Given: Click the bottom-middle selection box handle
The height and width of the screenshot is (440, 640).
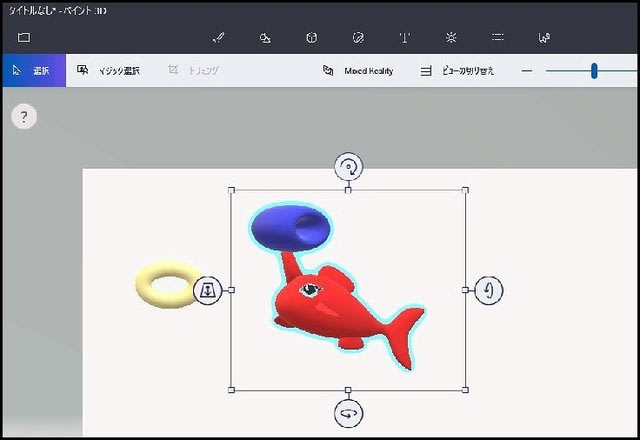Looking at the screenshot, I should click(x=348, y=390).
